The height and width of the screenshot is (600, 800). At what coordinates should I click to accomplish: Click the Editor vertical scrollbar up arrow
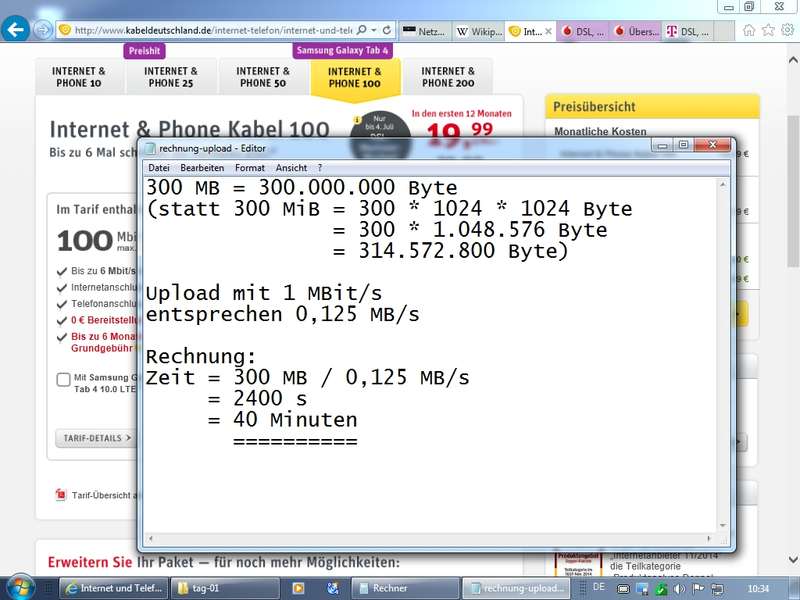723,184
